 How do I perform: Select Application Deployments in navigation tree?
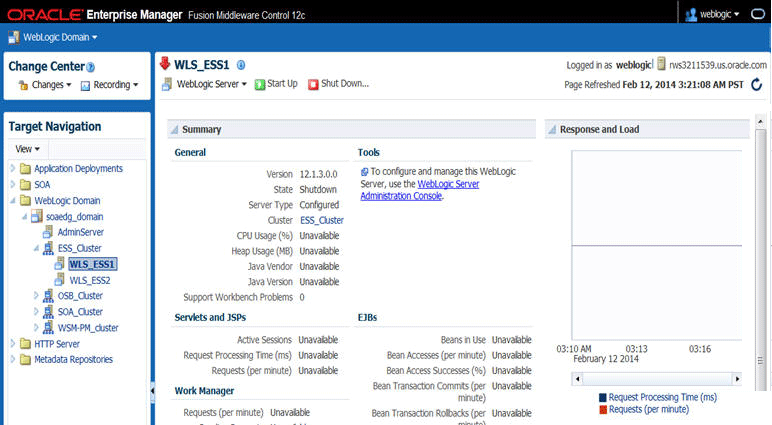click(x=78, y=168)
